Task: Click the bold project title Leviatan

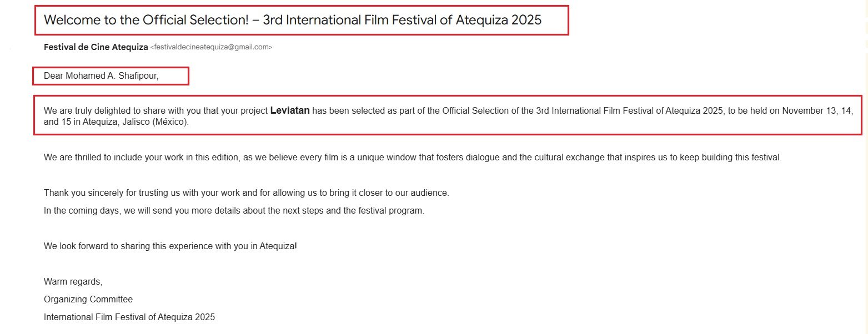Action: (289, 110)
